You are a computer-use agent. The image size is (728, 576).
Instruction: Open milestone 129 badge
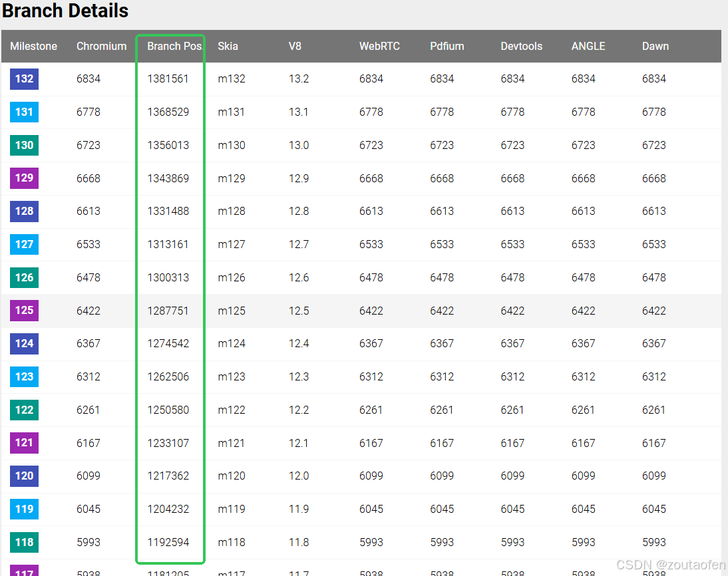(24, 178)
